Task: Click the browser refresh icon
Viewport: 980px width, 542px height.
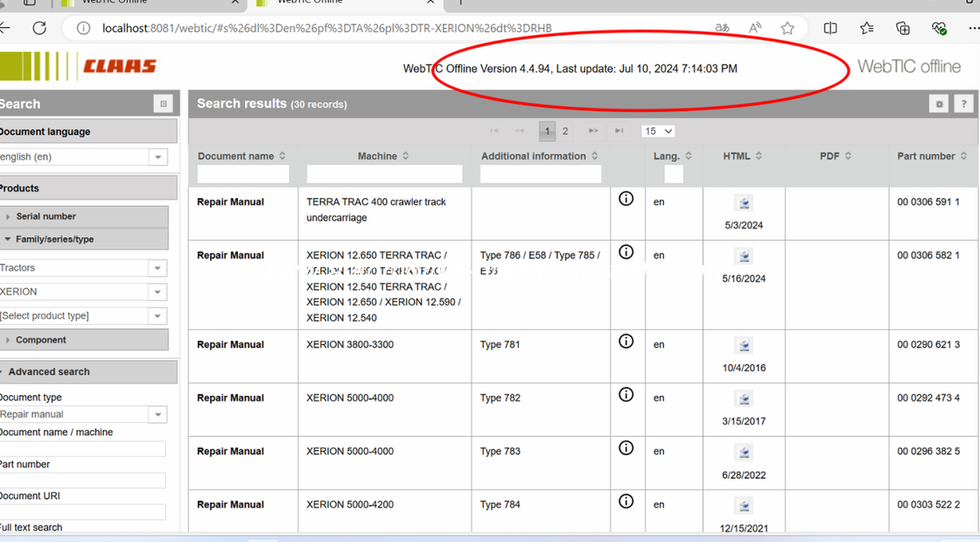Action: (x=39, y=28)
